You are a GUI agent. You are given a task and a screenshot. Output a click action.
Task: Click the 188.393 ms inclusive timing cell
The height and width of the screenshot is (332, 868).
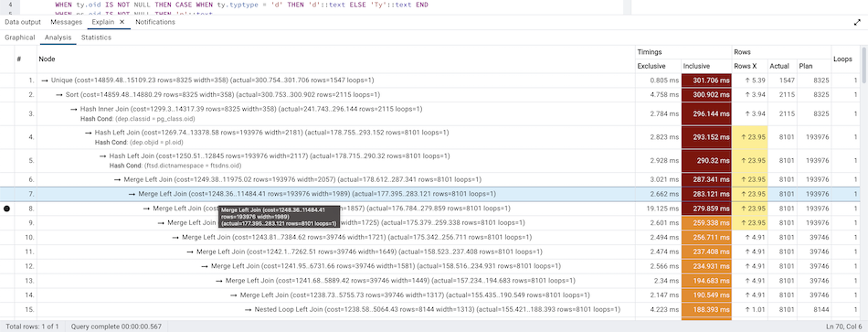click(706, 309)
